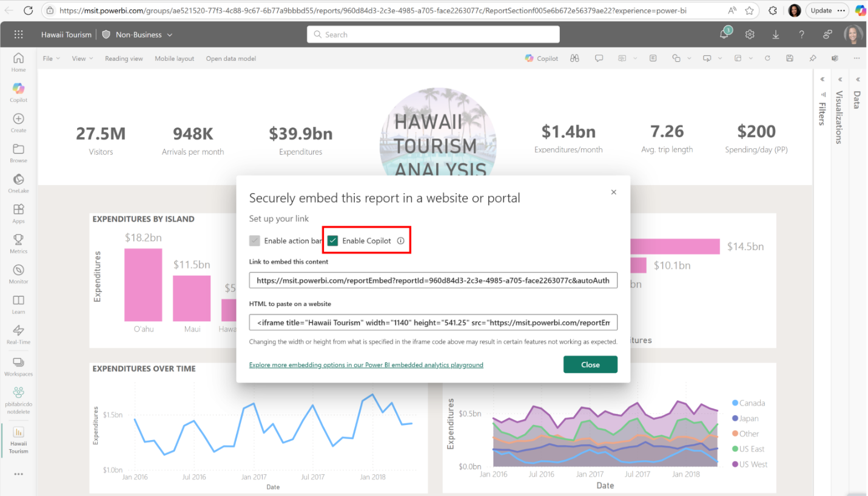Close the embed dialog with Close button
The height and width of the screenshot is (496, 868).
(590, 364)
